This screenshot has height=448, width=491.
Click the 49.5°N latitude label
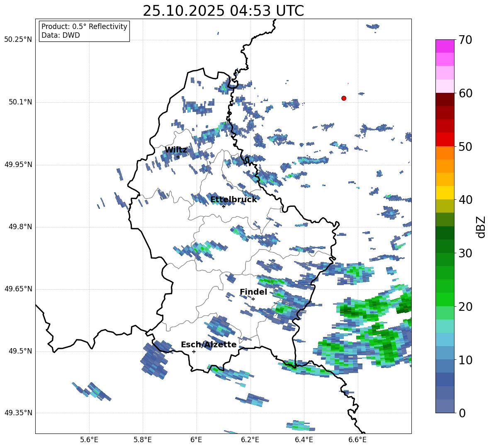click(20, 351)
